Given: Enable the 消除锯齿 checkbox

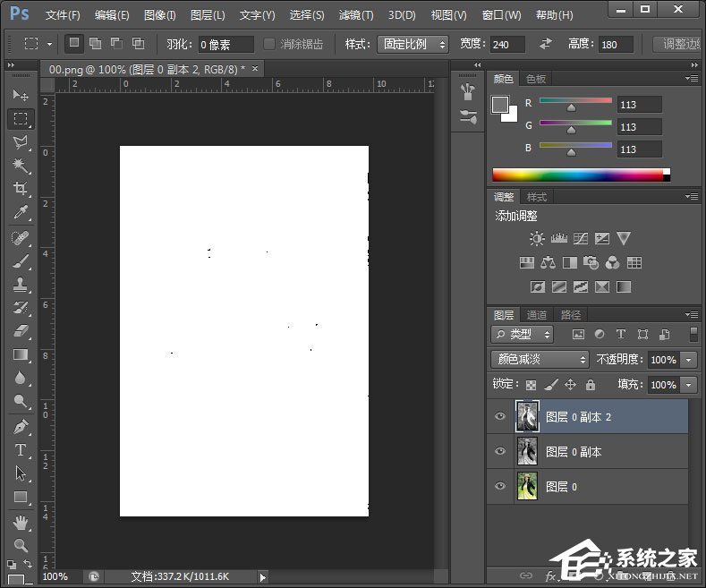Looking at the screenshot, I should pyautogui.click(x=270, y=44).
